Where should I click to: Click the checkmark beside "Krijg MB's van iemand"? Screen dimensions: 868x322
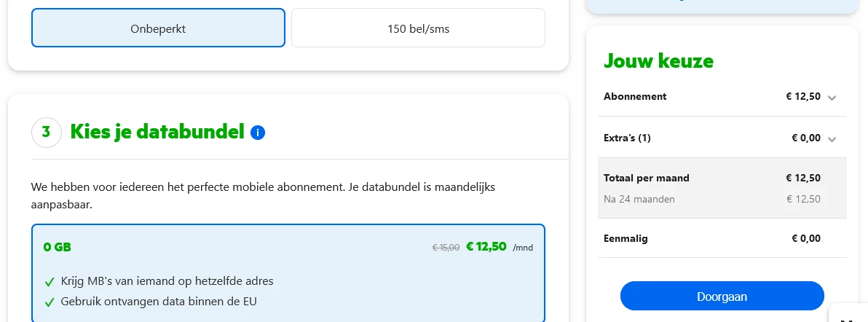click(x=50, y=282)
